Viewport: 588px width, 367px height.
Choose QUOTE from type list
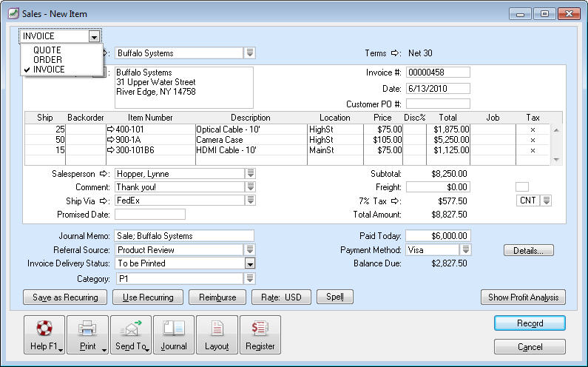click(47, 50)
